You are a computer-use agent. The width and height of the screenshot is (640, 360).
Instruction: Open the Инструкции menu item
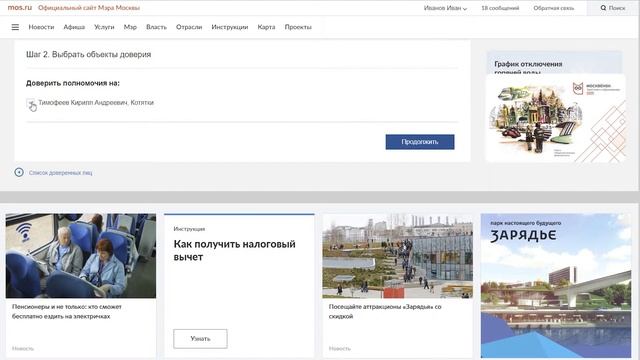pos(230,27)
